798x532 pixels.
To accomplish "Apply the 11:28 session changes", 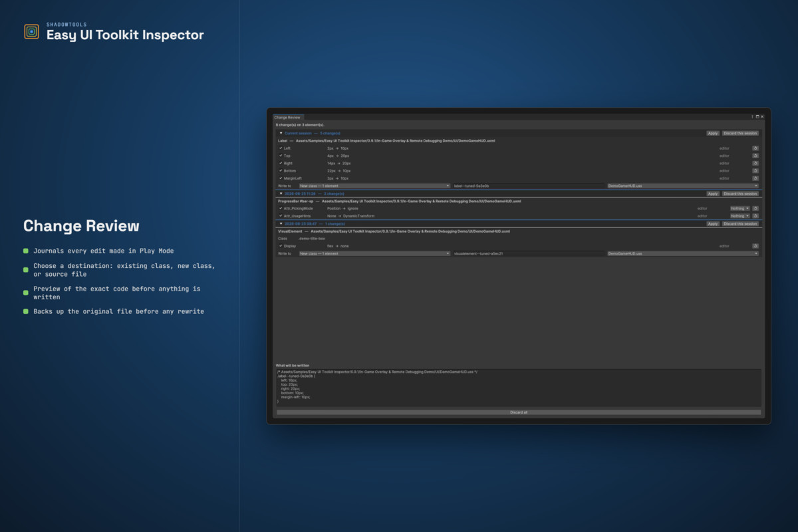I will tap(713, 194).
